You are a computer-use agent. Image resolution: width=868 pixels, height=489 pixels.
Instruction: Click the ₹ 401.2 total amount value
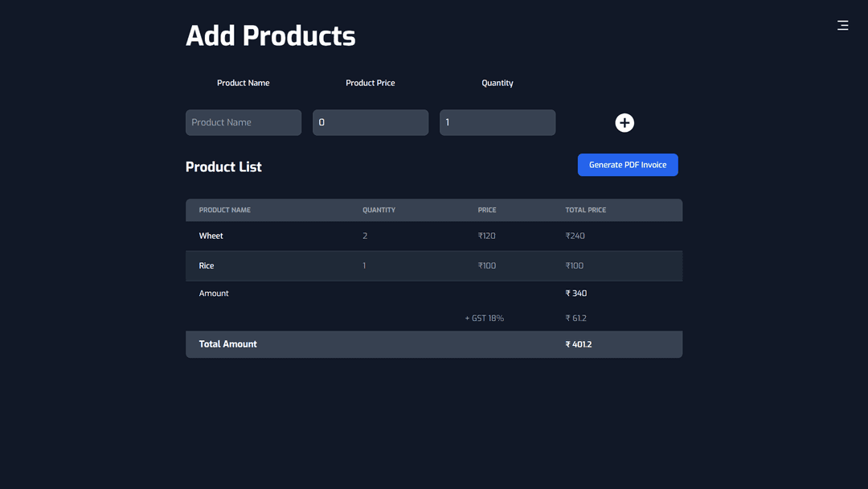[x=579, y=344]
